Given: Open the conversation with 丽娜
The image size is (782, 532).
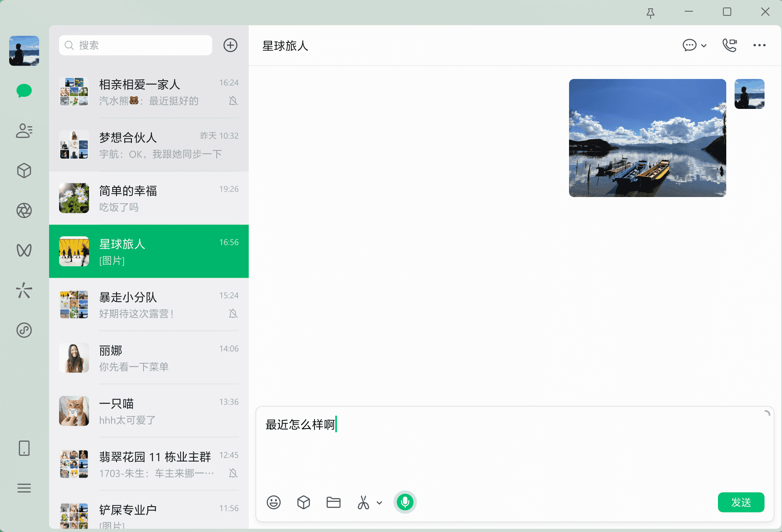Looking at the screenshot, I should (x=149, y=358).
